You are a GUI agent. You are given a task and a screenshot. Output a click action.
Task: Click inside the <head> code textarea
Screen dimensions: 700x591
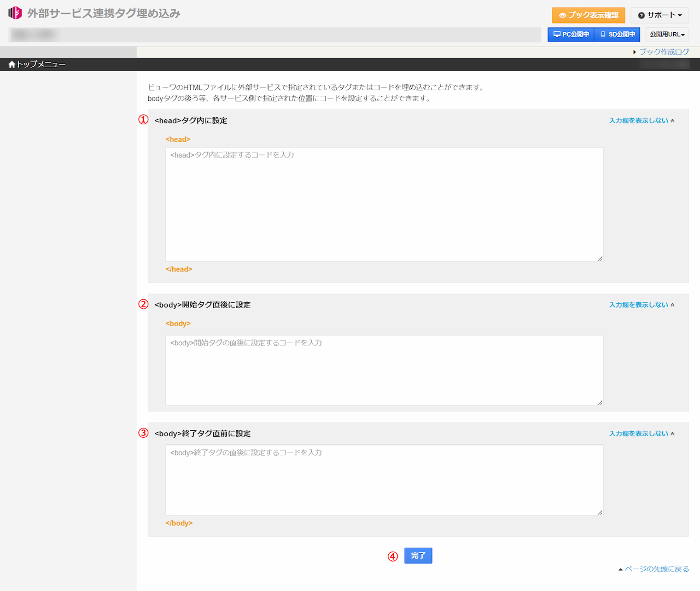[x=383, y=202]
